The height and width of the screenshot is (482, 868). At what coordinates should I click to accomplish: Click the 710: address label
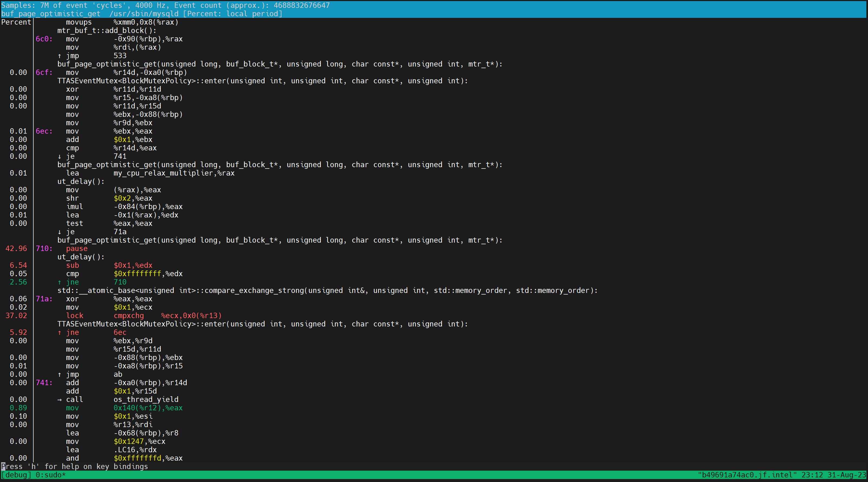(44, 249)
